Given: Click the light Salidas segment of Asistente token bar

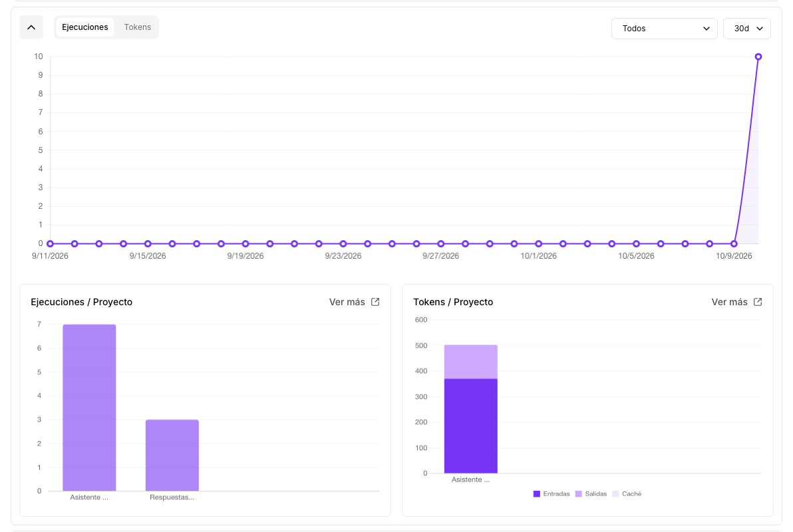Looking at the screenshot, I should click(471, 362).
